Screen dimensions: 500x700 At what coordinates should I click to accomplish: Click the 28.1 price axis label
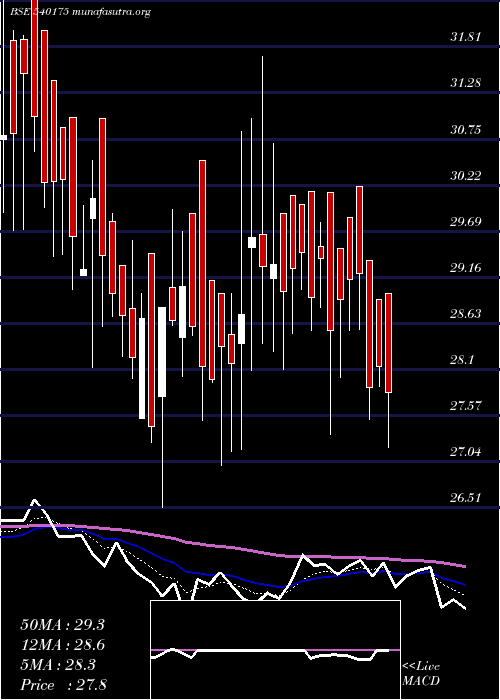(462, 359)
